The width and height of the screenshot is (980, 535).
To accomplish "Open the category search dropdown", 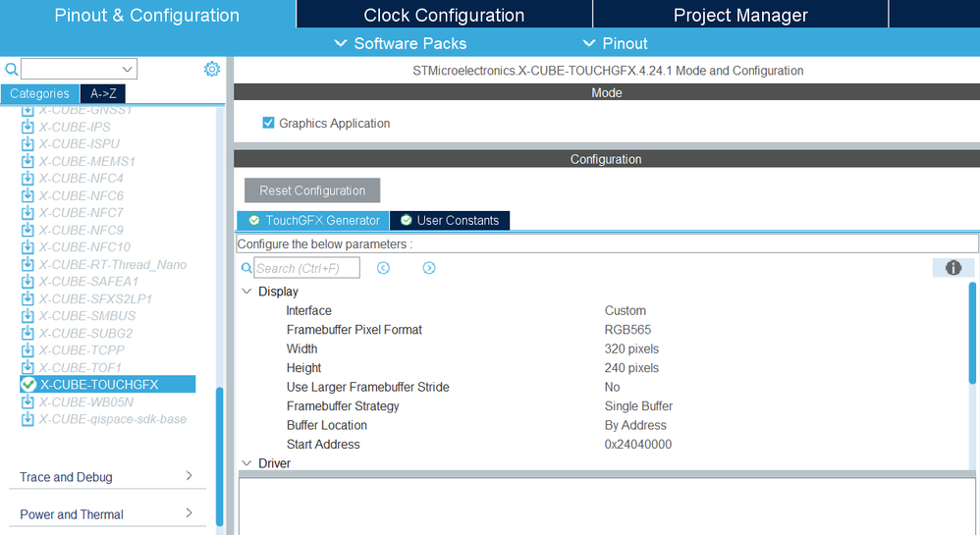I will tap(127, 69).
